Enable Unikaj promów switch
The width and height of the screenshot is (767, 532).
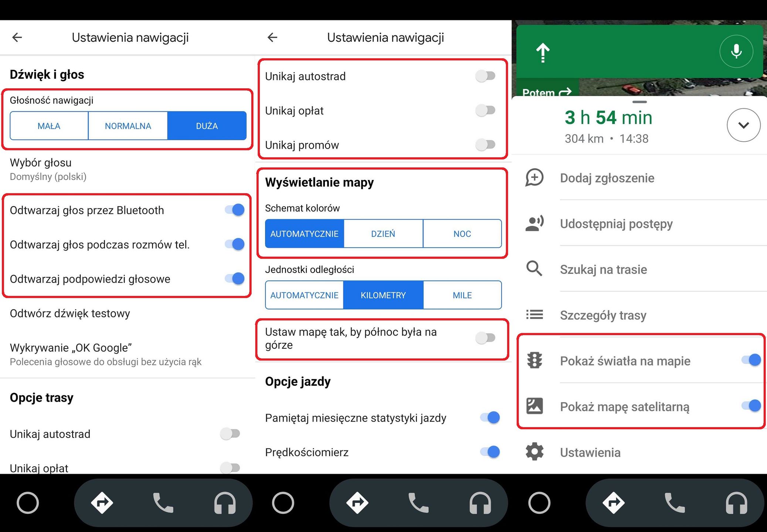(x=486, y=145)
